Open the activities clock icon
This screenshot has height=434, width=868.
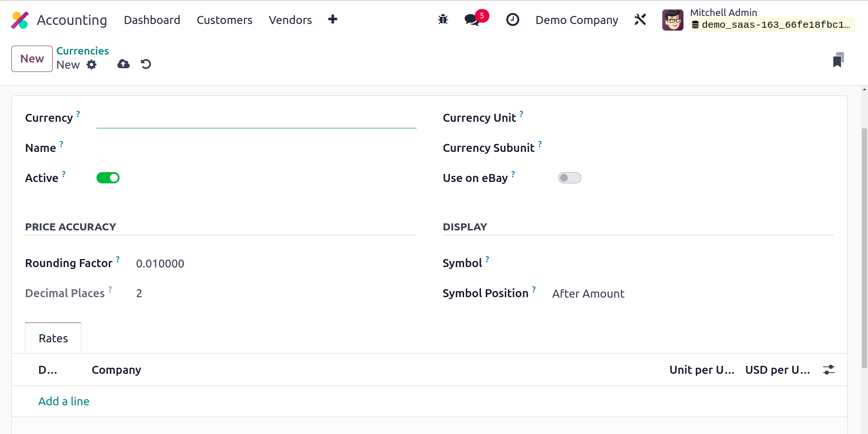[513, 20]
